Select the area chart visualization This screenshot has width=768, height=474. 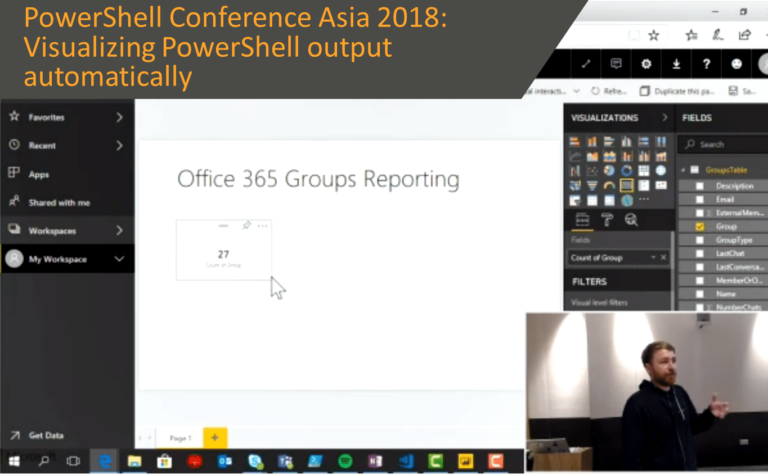pyautogui.click(x=592, y=157)
